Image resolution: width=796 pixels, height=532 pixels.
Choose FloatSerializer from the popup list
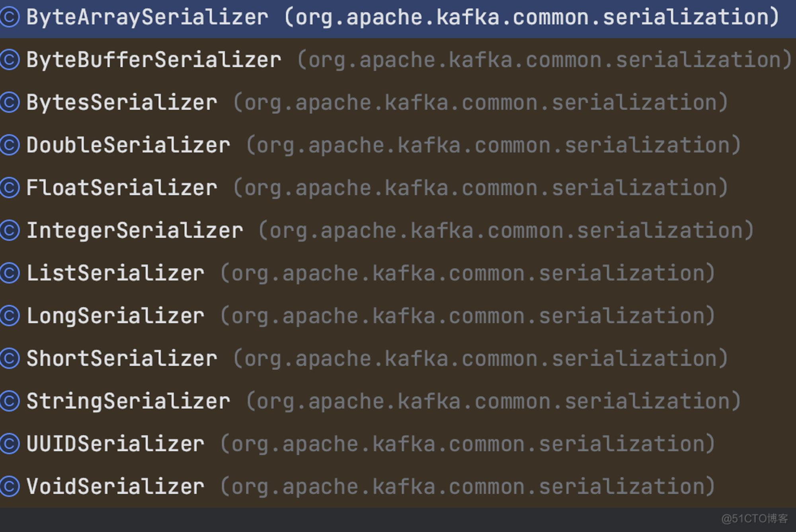(x=398, y=187)
